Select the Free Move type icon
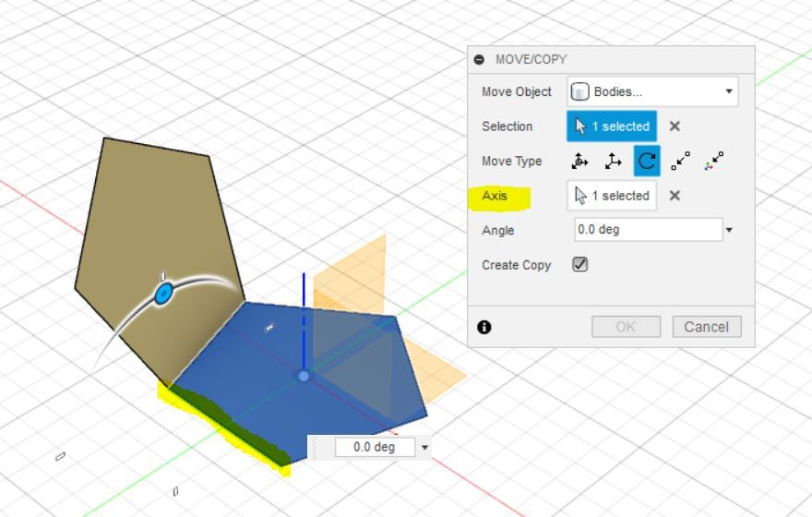The width and height of the screenshot is (812, 517). click(579, 162)
